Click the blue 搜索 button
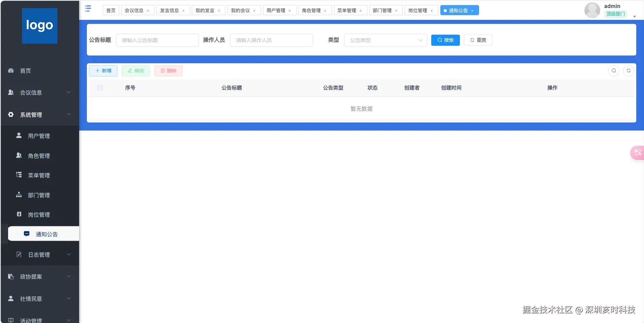The height and width of the screenshot is (323, 644). pyautogui.click(x=445, y=40)
